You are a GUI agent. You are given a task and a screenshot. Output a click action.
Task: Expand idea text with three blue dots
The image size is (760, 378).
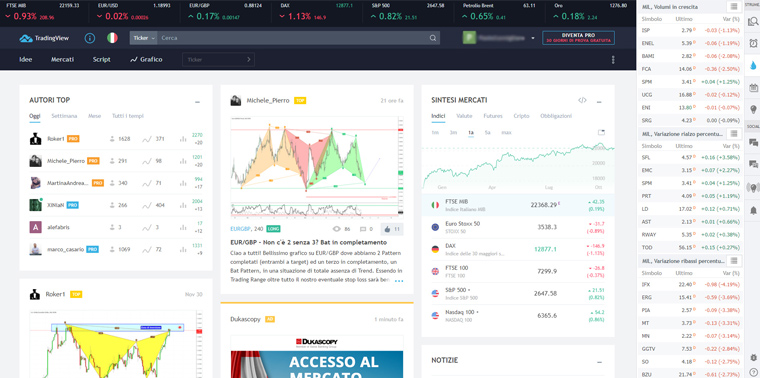[x=398, y=281]
